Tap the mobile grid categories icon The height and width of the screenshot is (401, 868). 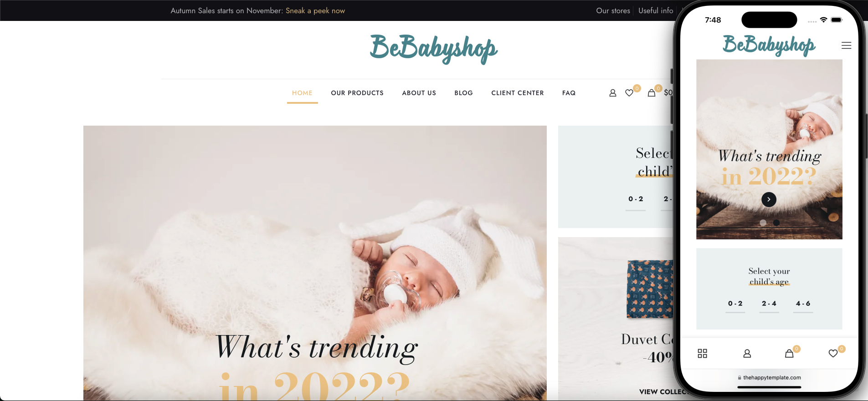(x=702, y=354)
